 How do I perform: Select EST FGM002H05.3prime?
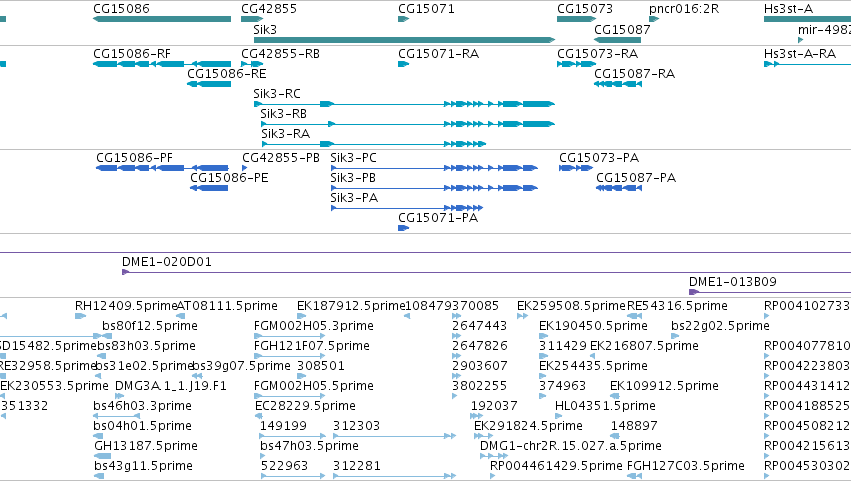coord(314,326)
